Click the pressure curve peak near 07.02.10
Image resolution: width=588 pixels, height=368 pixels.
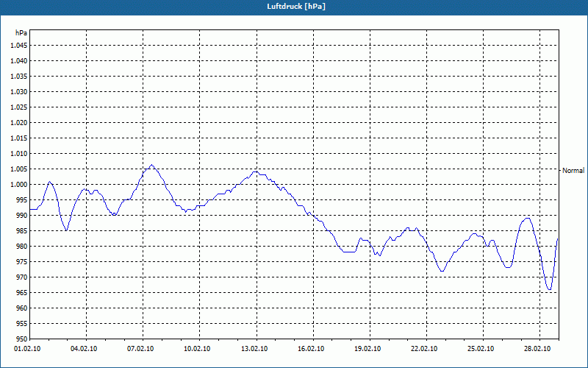[151, 165]
